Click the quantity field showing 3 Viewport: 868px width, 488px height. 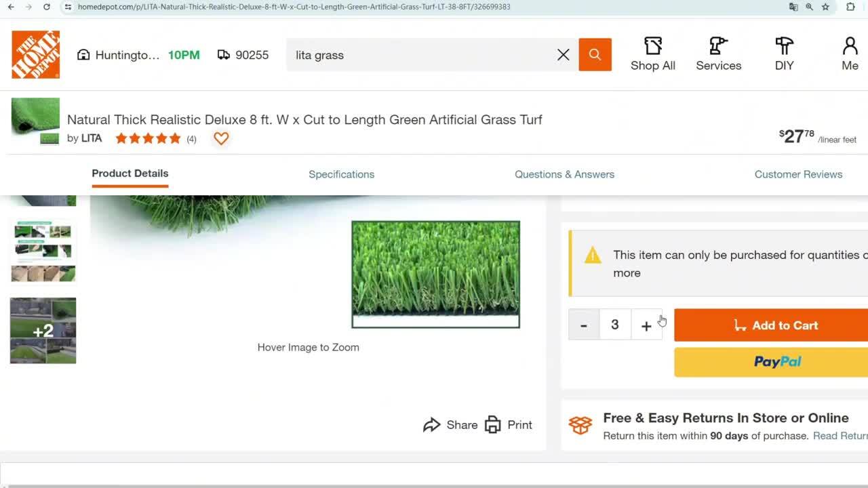tap(615, 325)
